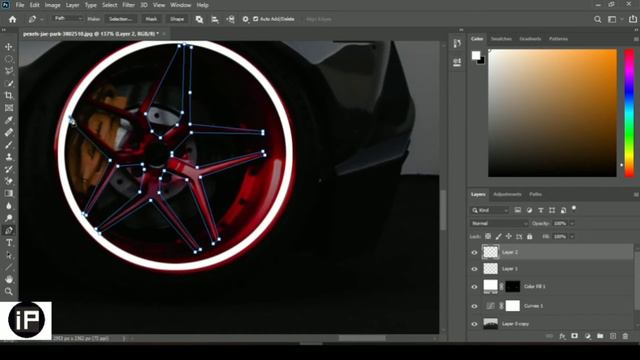Open path alignment icon in options bar
640x360 pixels.
click(215, 19)
